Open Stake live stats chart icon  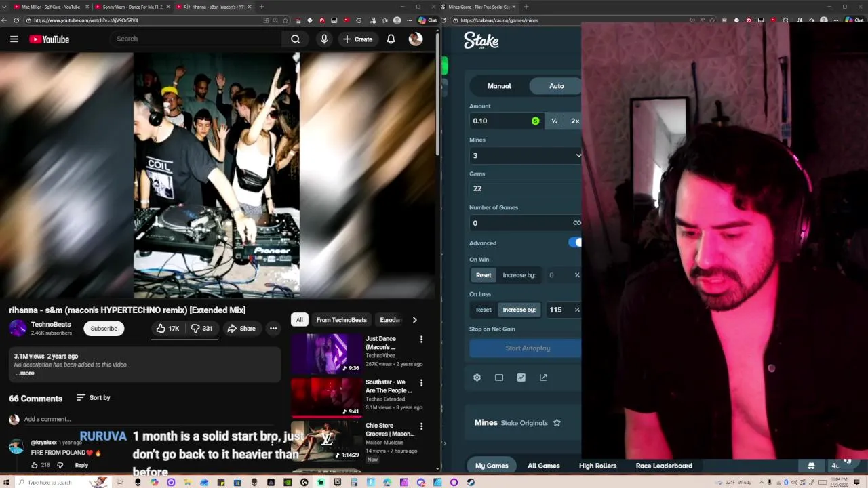coord(521,378)
